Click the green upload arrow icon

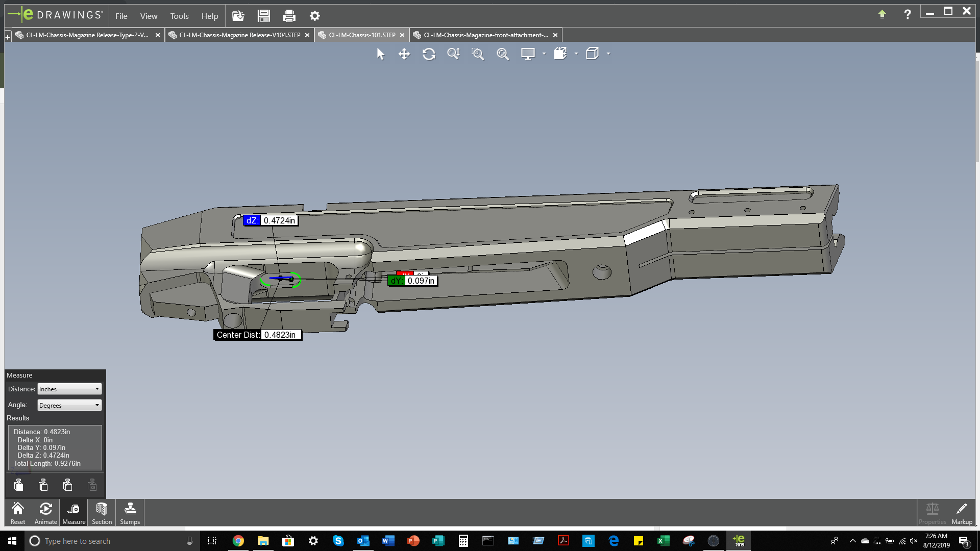click(882, 15)
